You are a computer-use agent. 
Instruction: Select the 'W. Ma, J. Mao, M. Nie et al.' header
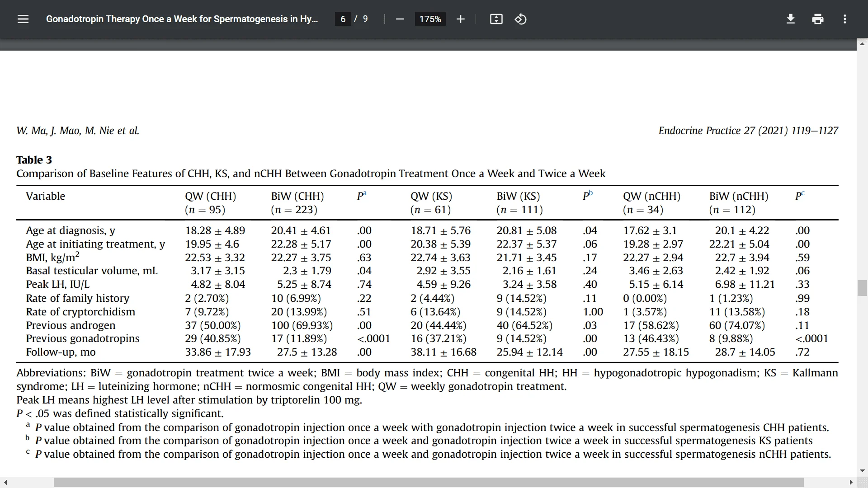(78, 131)
